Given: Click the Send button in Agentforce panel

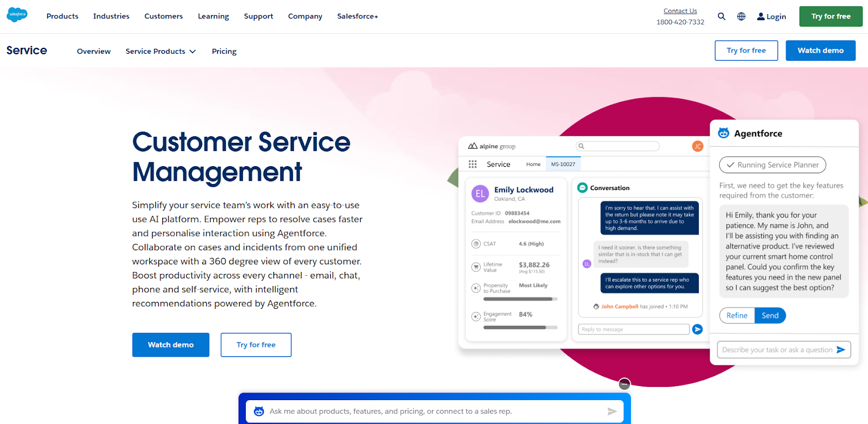Looking at the screenshot, I should coord(770,315).
